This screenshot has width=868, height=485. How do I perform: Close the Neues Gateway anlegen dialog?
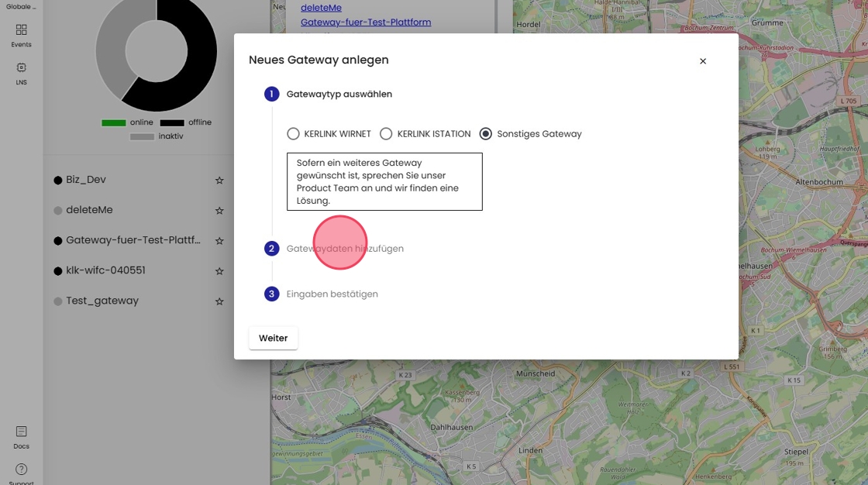(x=703, y=61)
